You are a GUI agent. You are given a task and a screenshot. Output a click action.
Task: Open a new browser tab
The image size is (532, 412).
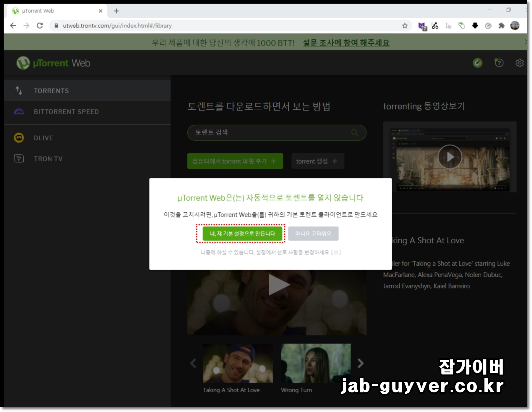pyautogui.click(x=116, y=11)
